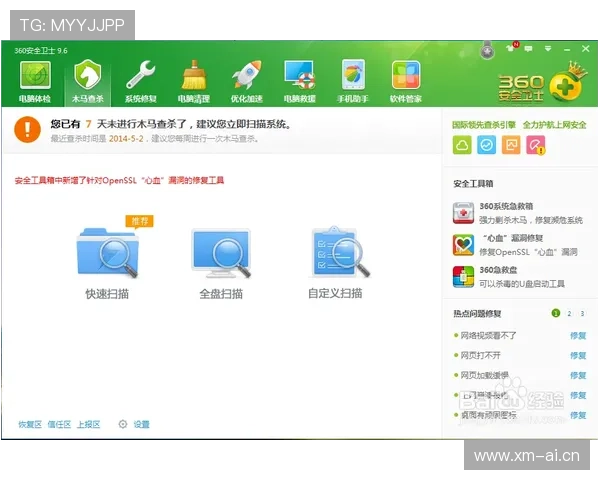Image resolution: width=600 pixels, height=480 pixels.
Task: Open the feedback speech bubble icon
Action: [x=528, y=49]
